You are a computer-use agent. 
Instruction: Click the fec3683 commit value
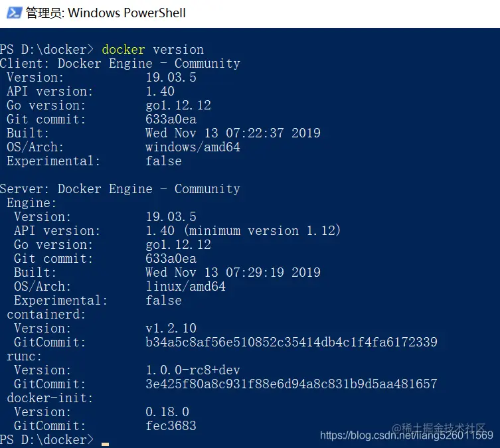171,426
